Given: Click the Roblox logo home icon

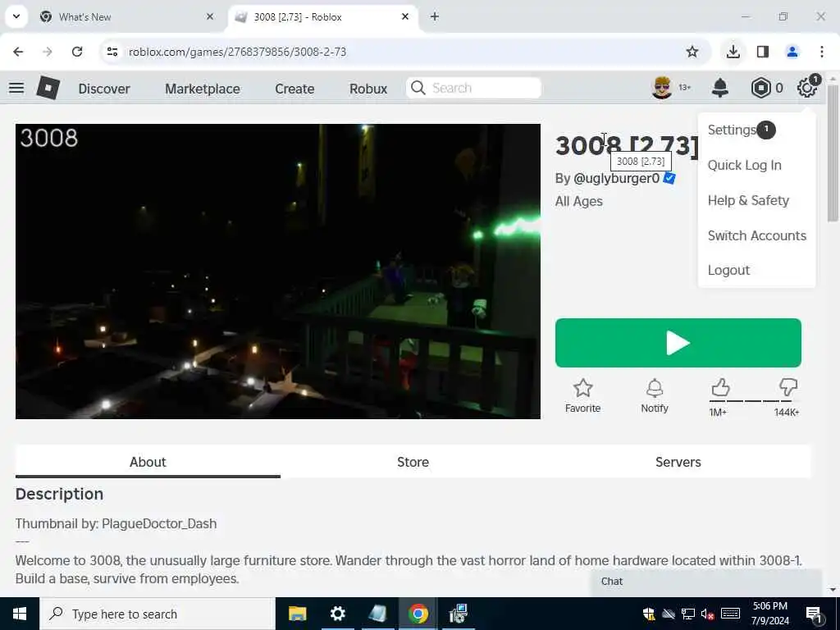Looking at the screenshot, I should (x=48, y=88).
